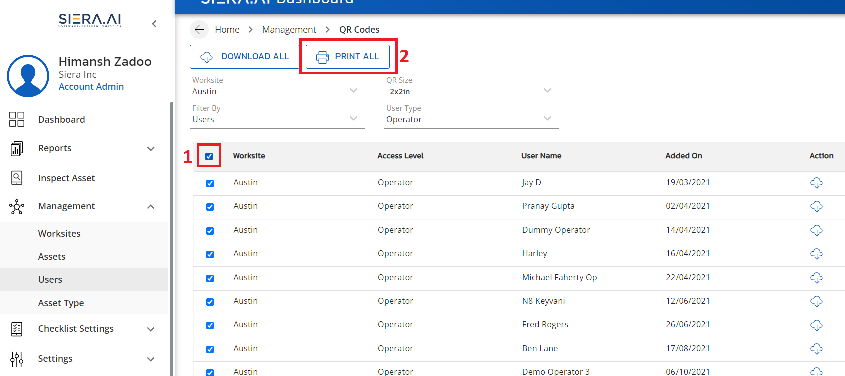Uncheck the N8 Keyvani row checkbox
Viewport: 845px width, 376px height.
click(210, 302)
